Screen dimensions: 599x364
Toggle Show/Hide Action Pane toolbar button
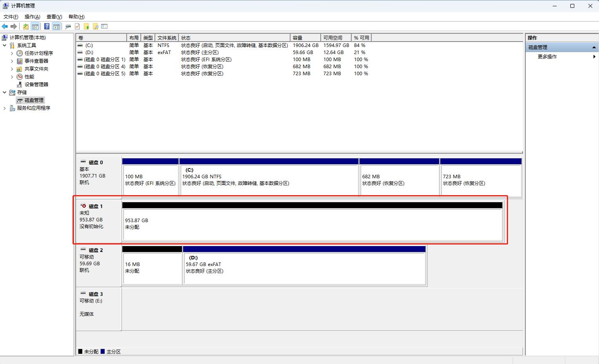[x=56, y=26]
